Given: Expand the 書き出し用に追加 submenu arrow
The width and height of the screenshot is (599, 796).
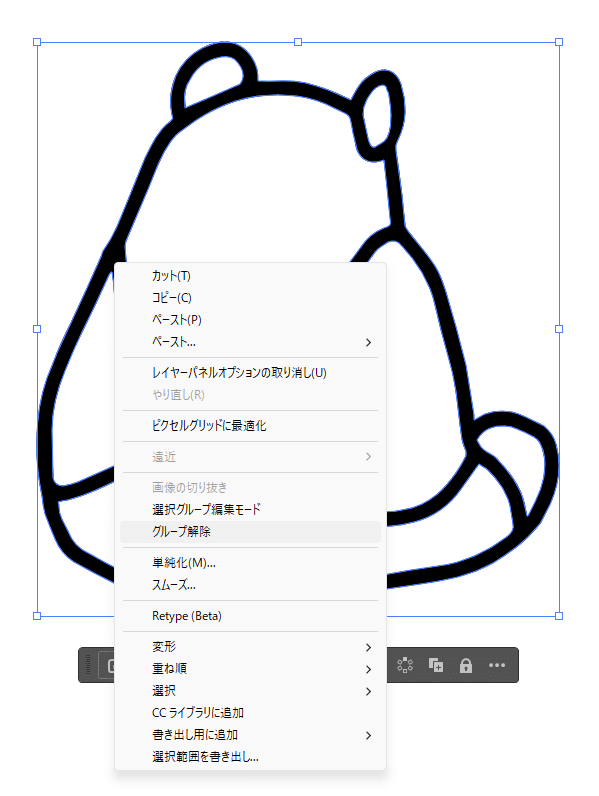Looking at the screenshot, I should (x=369, y=735).
